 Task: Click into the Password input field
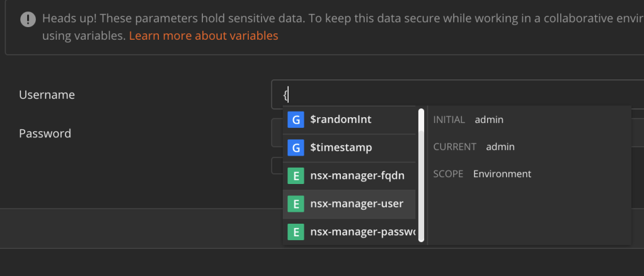click(x=277, y=134)
